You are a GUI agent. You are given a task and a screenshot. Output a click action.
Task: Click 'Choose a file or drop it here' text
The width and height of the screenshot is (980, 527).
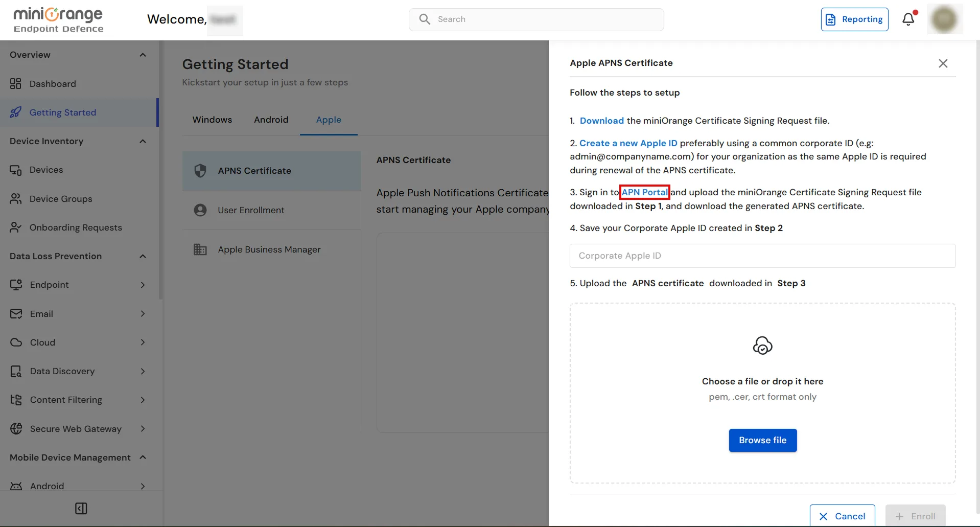coord(762,381)
